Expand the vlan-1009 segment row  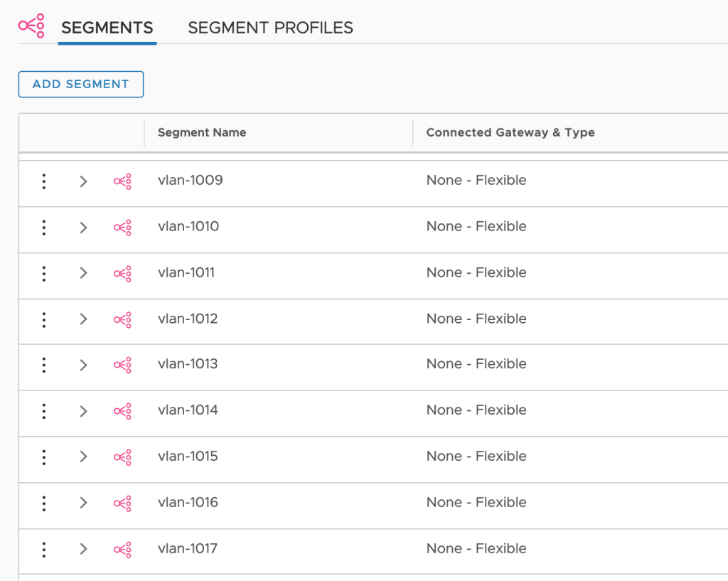pos(83,181)
